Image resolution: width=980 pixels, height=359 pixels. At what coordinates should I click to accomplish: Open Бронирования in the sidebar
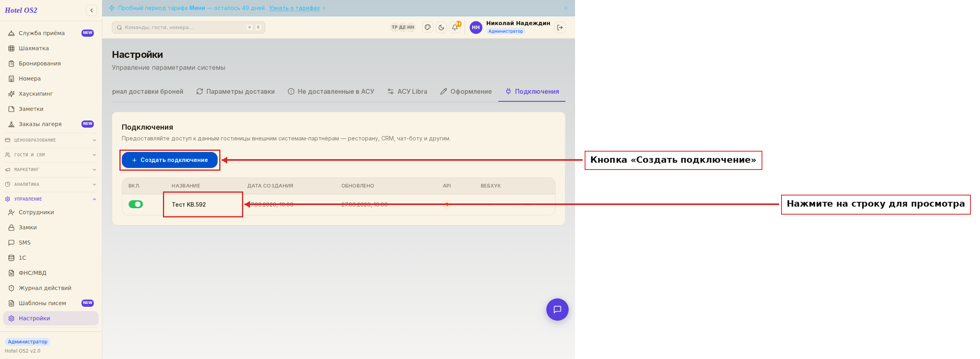[51, 63]
